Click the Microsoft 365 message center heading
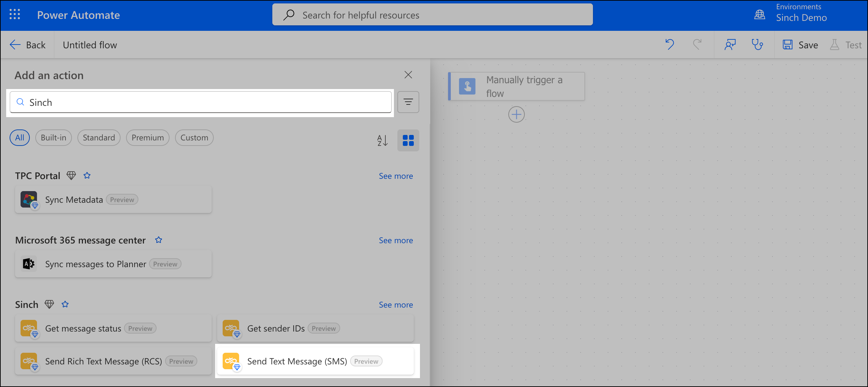 pyautogui.click(x=80, y=240)
